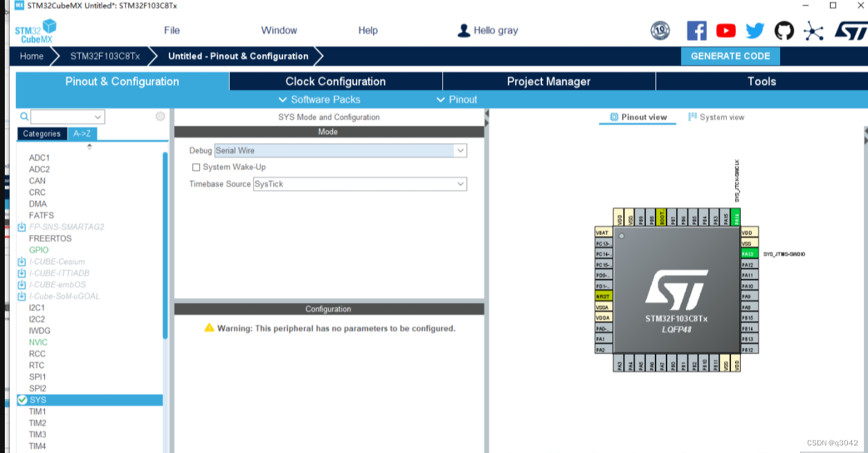Click the ST logo on the chip graphic
This screenshot has height=453, width=868.
(x=676, y=290)
